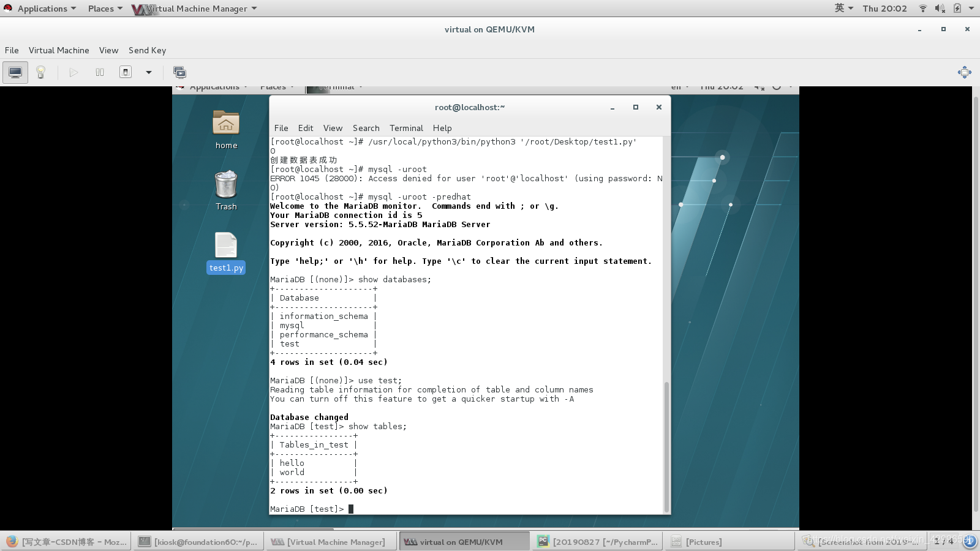Screen dimensions: 980x551
Task: Switch to Virtual Machine Manager taskbar item
Action: (331, 542)
